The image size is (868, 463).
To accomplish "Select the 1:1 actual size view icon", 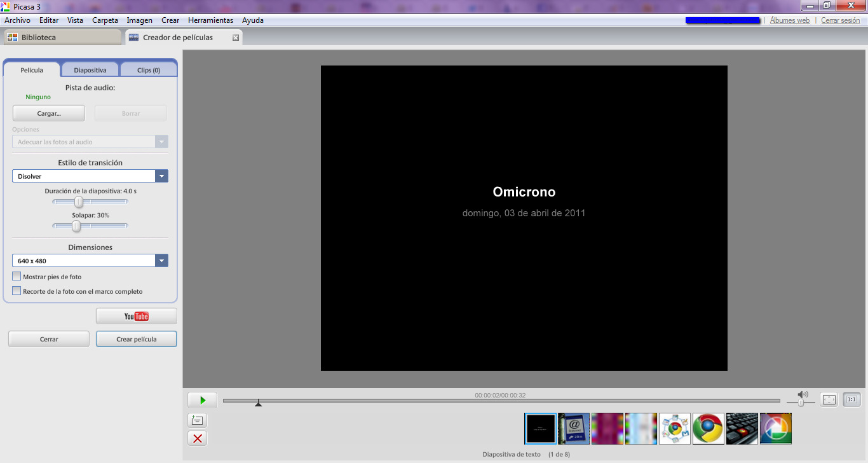I will coord(851,399).
